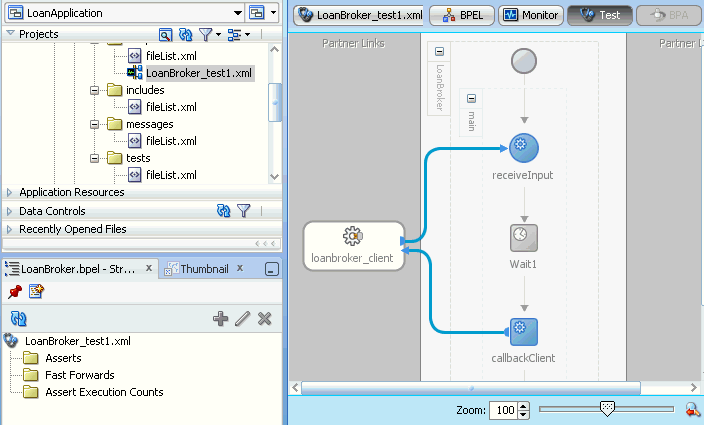
Task: Open the LoanApplication dropdown arrow
Action: [238, 13]
